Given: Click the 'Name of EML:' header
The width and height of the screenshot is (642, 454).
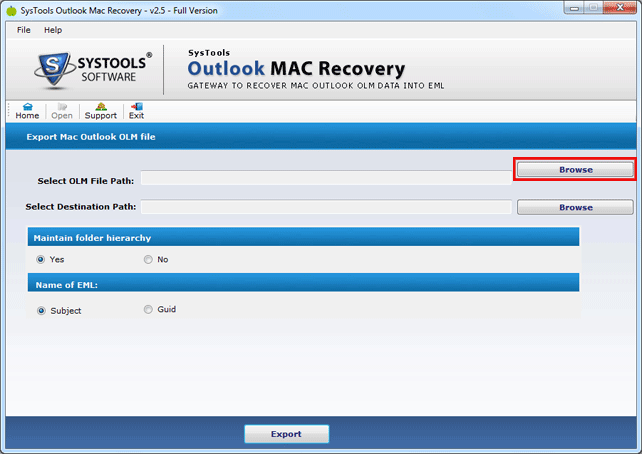Looking at the screenshot, I should pos(303,283).
